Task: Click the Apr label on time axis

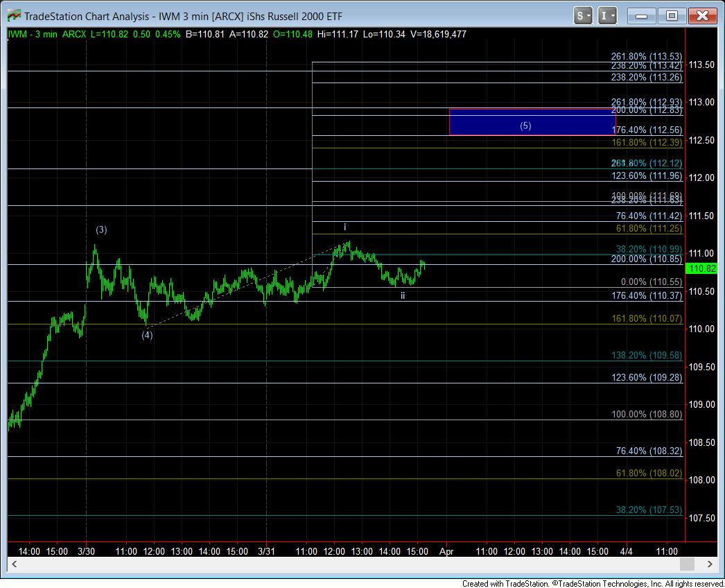Action: 446,551
